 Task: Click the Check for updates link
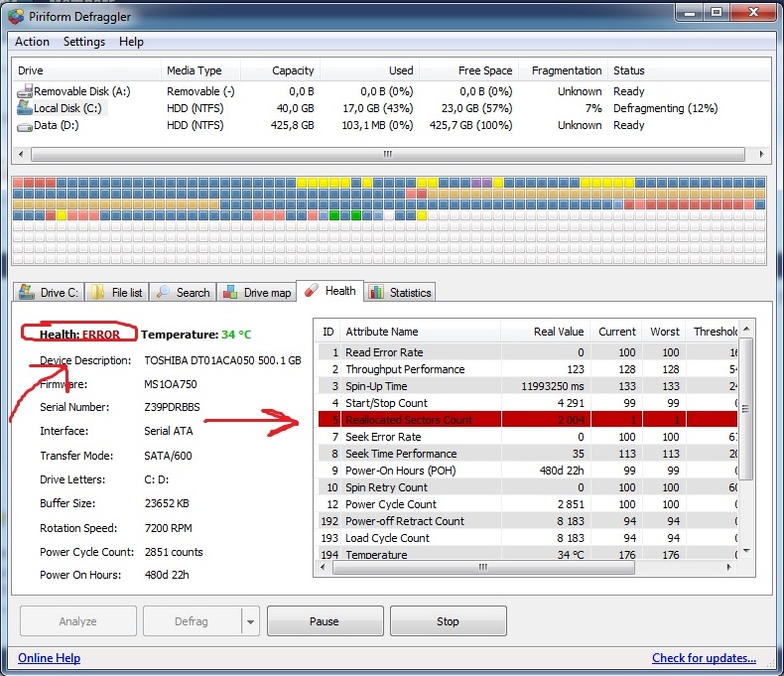(704, 658)
